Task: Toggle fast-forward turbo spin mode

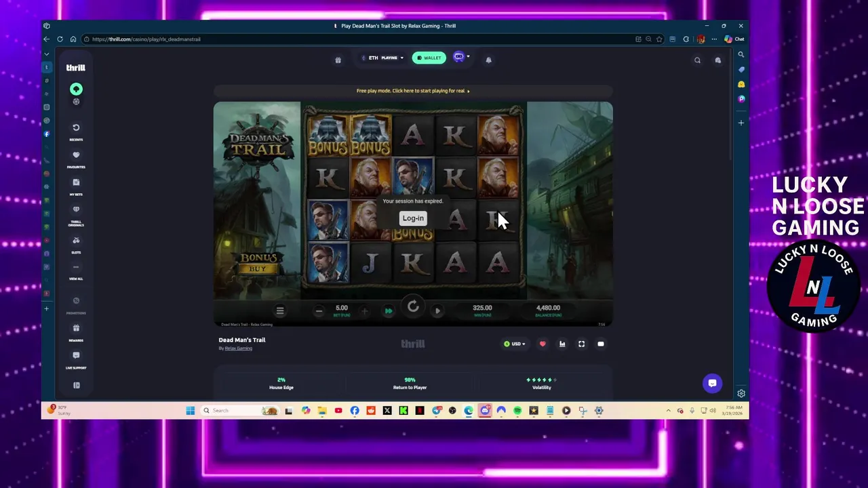Action: (x=389, y=311)
